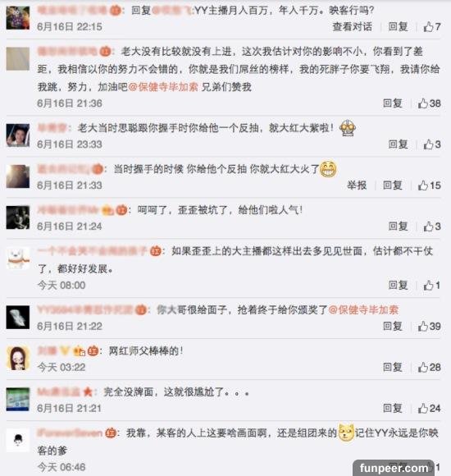Like the 网红师父棒棒的 comment with 28 likes
Image resolution: width=451 pixels, height=476 pixels.
(429, 368)
